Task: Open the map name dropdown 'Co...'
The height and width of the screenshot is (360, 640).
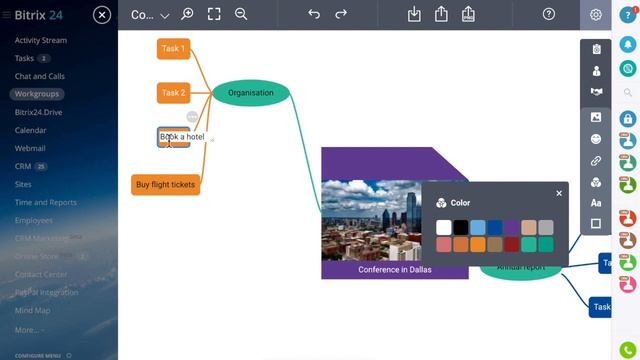Action: (x=150, y=16)
